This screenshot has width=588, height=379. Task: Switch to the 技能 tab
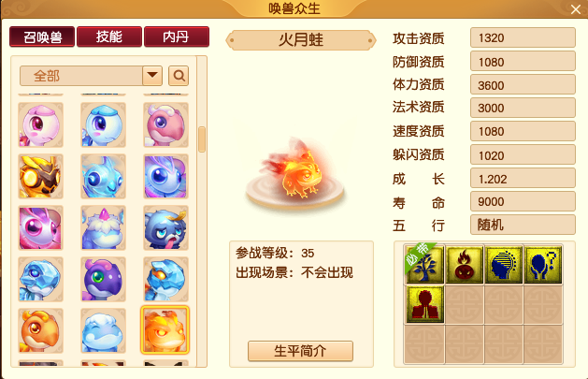click(109, 36)
